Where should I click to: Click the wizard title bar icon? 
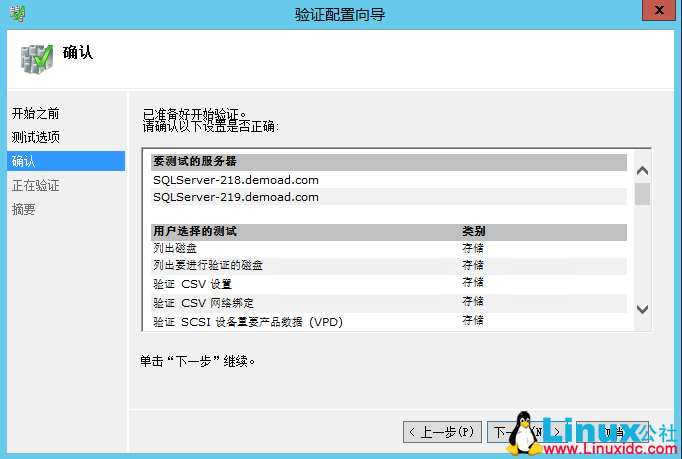[x=17, y=13]
